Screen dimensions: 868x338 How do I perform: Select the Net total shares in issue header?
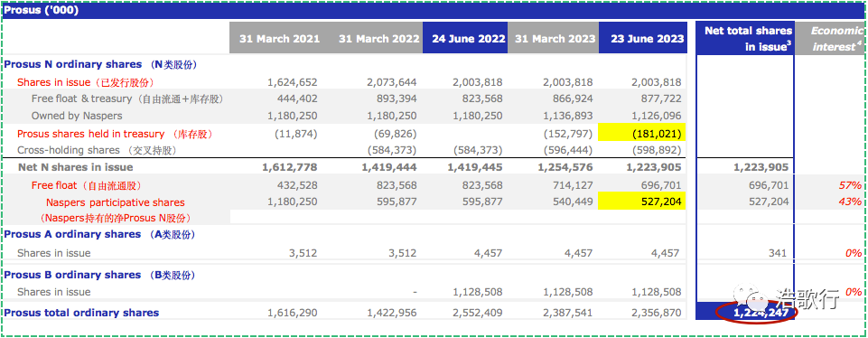click(744, 39)
